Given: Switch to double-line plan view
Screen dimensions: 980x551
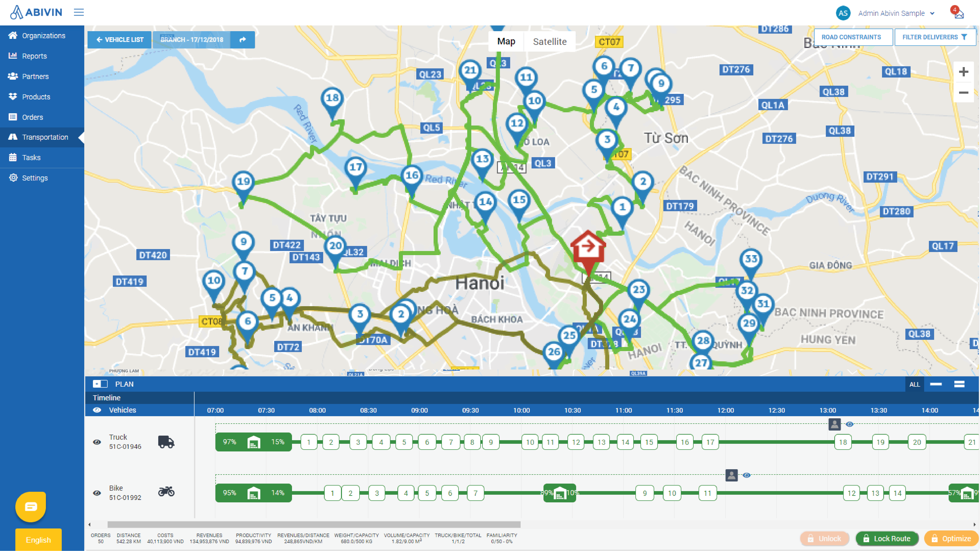Looking at the screenshot, I should tap(959, 384).
